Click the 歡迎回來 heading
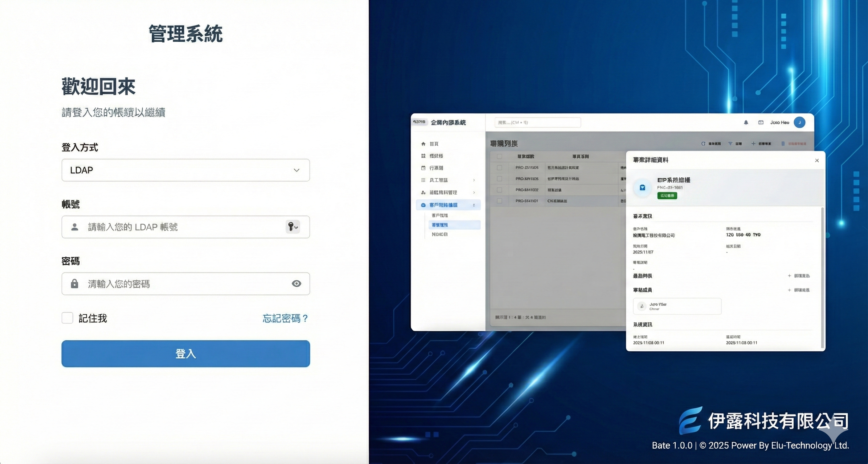The image size is (868, 464). 98,86
